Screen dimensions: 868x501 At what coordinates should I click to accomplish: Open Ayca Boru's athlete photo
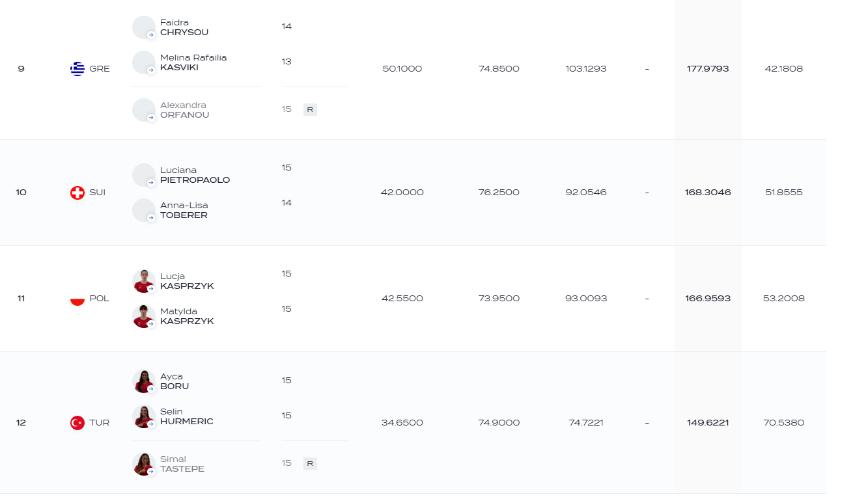144,381
